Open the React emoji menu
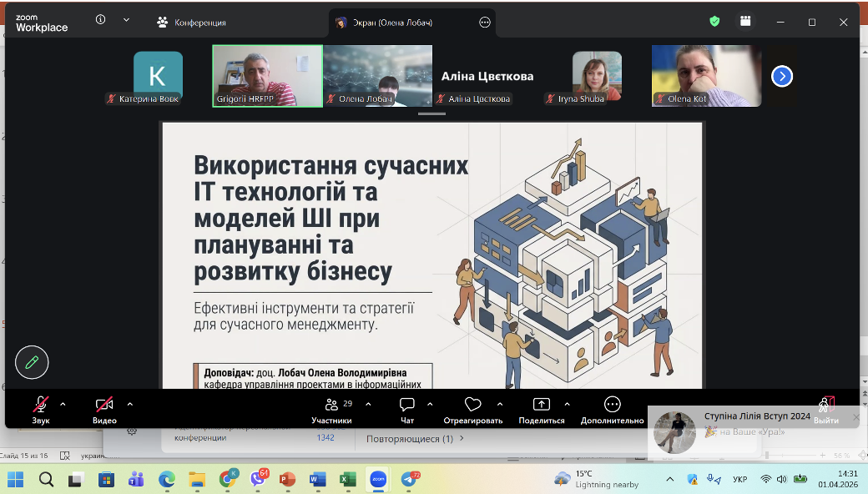 click(472, 405)
